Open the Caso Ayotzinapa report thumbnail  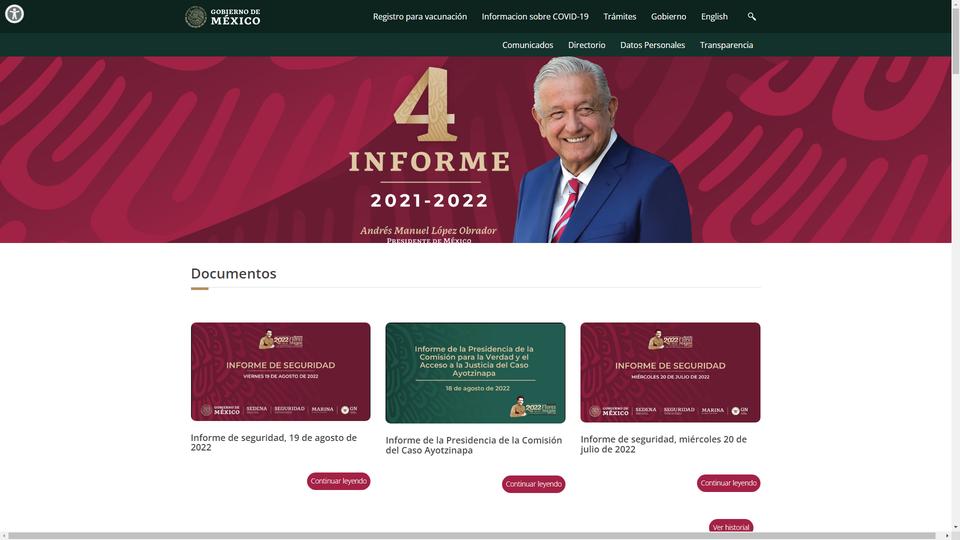[475, 373]
